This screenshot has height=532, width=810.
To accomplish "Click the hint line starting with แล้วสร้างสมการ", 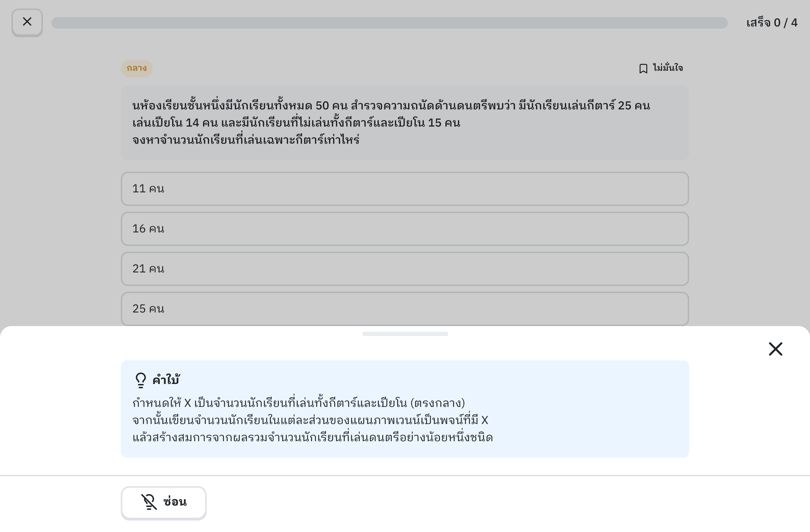I will (x=312, y=438).
